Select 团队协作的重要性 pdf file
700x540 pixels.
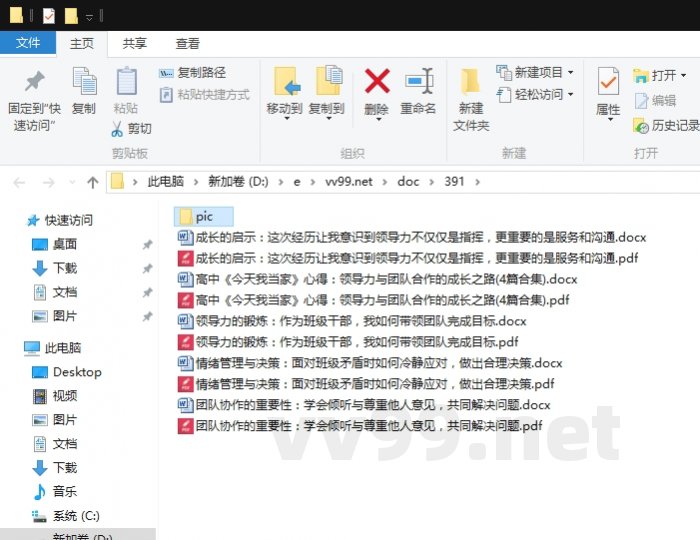tap(360, 426)
